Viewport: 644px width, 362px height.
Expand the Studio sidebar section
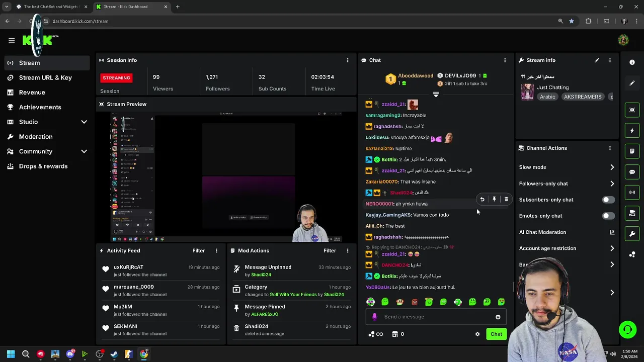84,122
